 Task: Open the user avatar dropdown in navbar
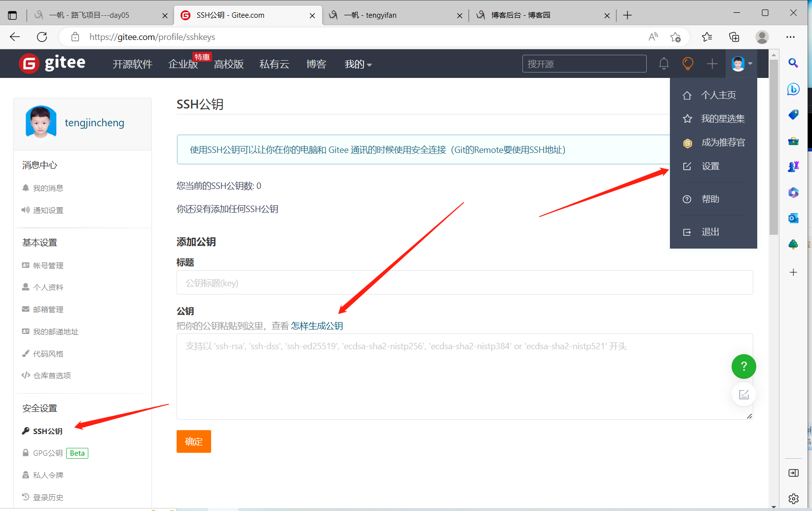click(742, 64)
